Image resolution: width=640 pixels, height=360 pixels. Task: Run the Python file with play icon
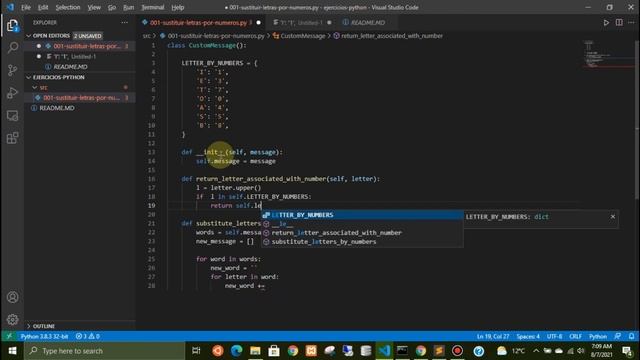pyautogui.click(x=606, y=22)
